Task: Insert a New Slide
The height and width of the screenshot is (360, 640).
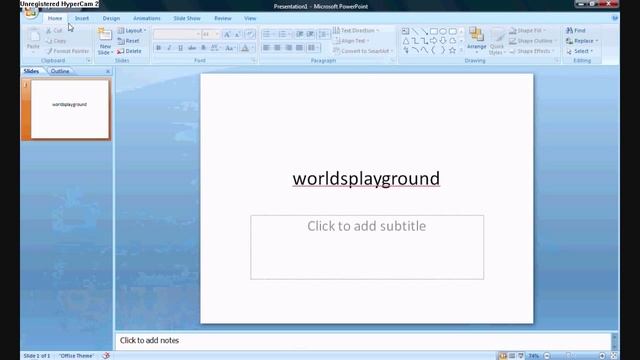Action: pyautogui.click(x=105, y=41)
